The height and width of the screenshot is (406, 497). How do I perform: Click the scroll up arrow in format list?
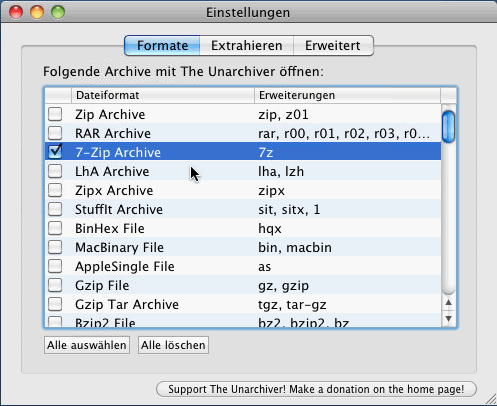pyautogui.click(x=449, y=303)
